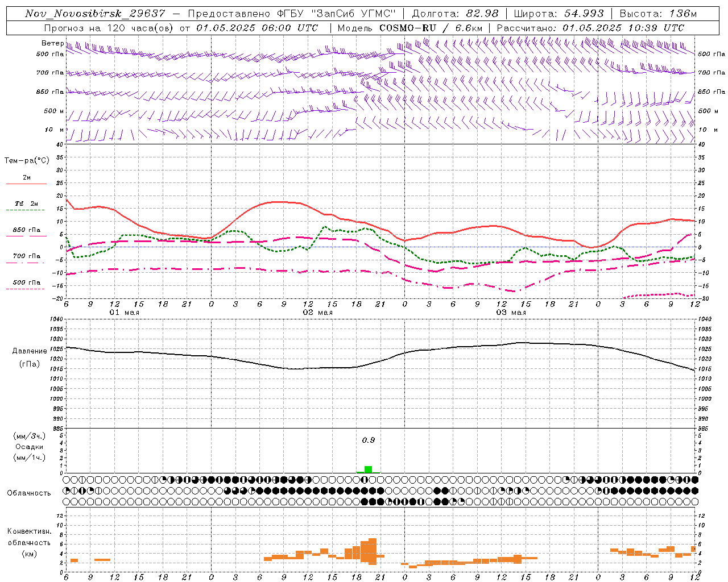Click the station title Nov_Novosibirsk_29637
The width and height of the screenshot is (728, 582).
tap(97, 14)
